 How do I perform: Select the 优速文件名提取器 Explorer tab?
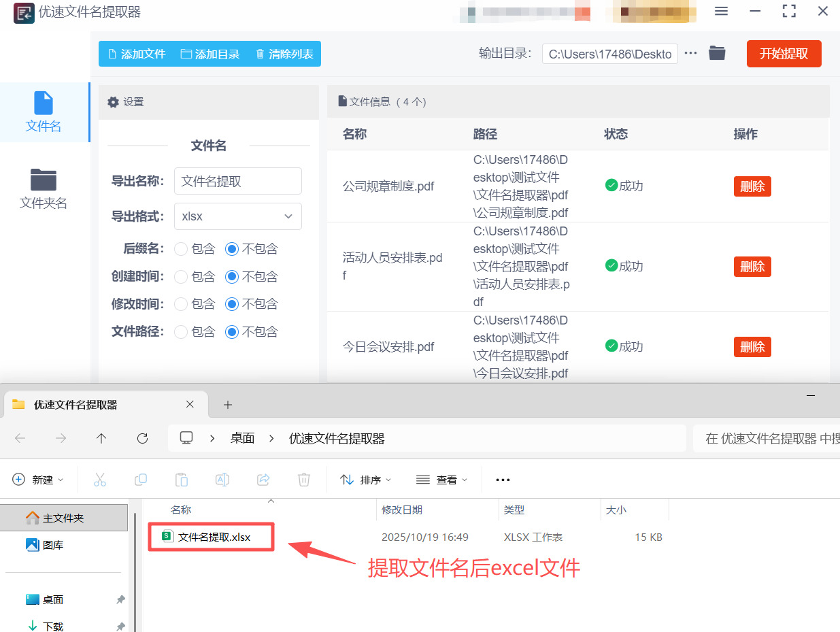[105, 405]
